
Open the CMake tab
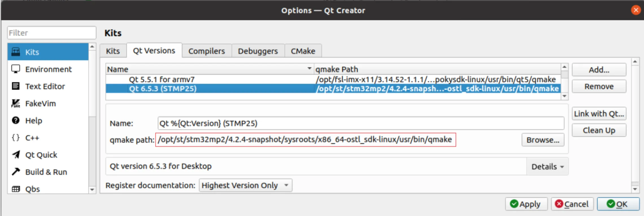(x=303, y=51)
